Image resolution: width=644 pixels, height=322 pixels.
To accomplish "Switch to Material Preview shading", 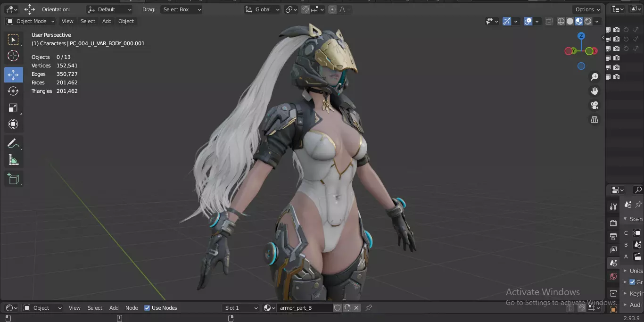I will point(579,21).
